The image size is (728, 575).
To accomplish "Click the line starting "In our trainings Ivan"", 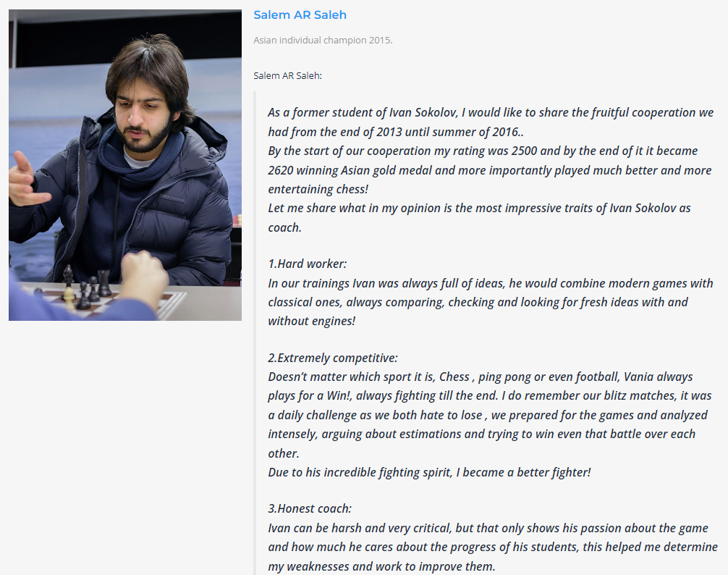I will (490, 283).
